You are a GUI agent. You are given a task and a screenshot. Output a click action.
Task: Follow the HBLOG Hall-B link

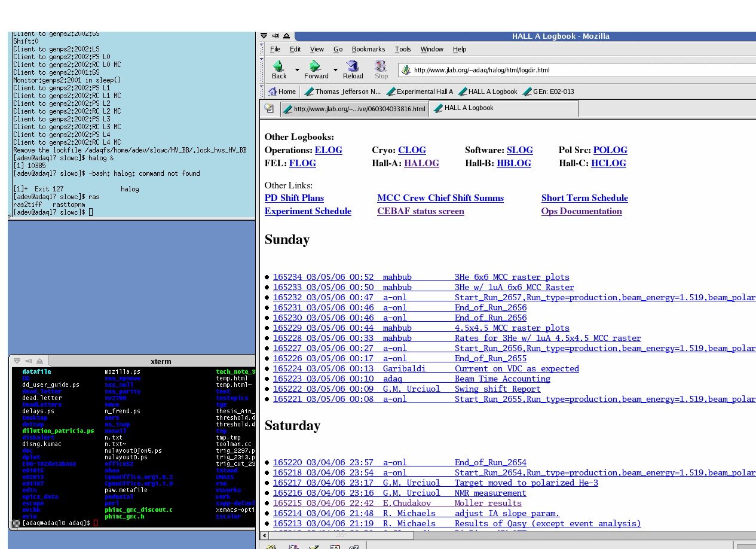[x=514, y=163]
